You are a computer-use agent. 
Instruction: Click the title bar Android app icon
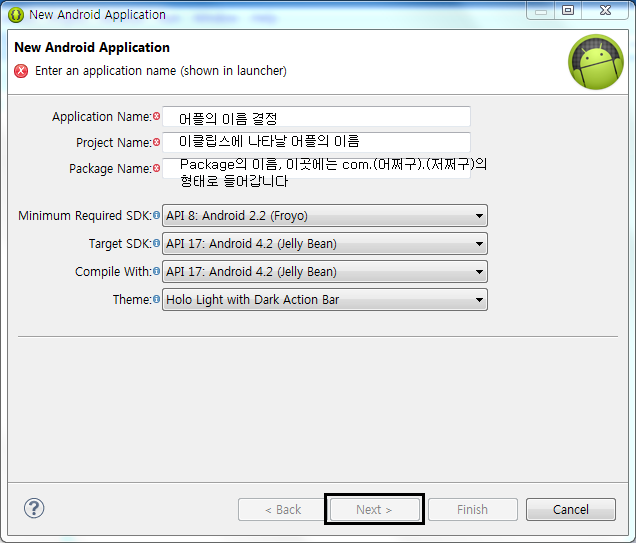[16, 15]
